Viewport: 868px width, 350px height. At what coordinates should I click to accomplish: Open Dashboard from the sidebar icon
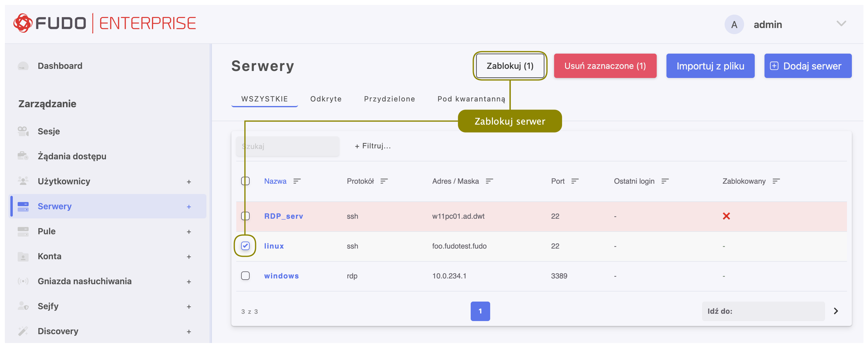23,66
